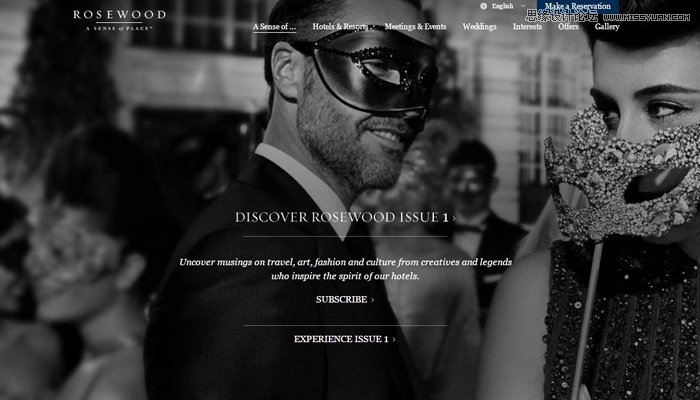This screenshot has height=400, width=700.
Task: Expand the English language dropdown
Action: coord(504,6)
